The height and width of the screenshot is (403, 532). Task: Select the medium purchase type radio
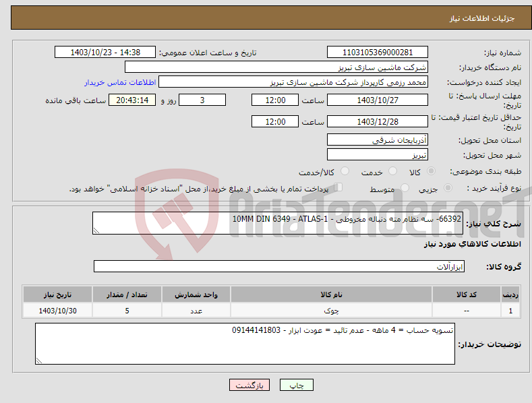click(x=405, y=188)
